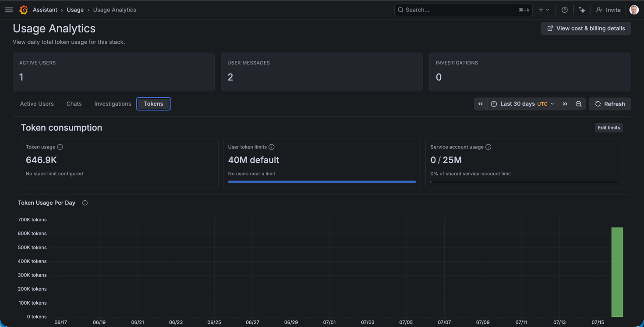Show Service account usage info icon
This screenshot has width=644, height=327.
488,147
